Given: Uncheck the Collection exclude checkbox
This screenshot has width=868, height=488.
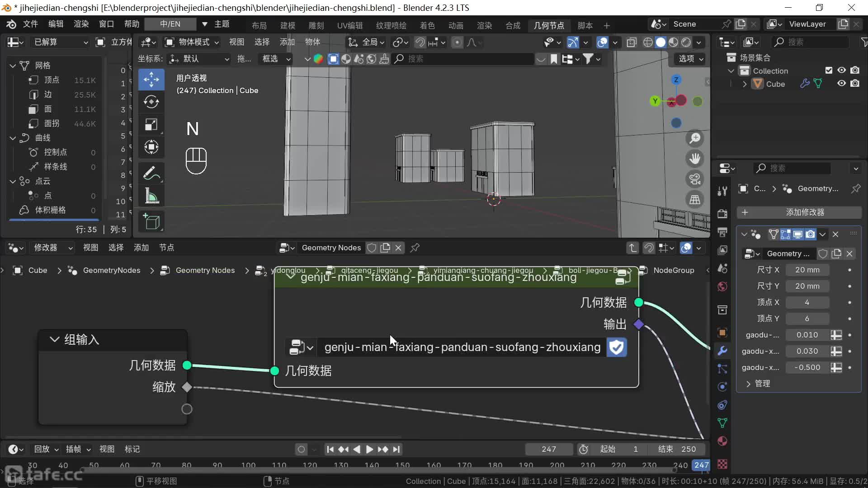Looking at the screenshot, I should coord(829,70).
